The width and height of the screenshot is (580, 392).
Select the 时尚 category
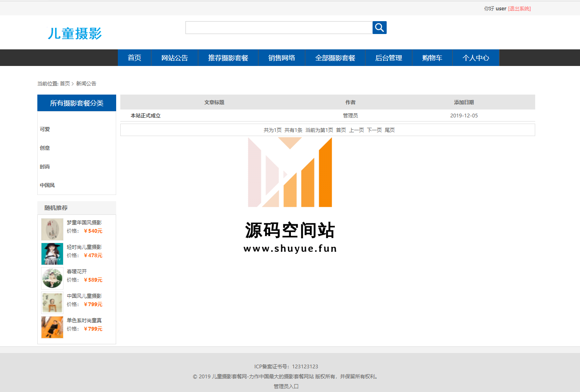45,167
